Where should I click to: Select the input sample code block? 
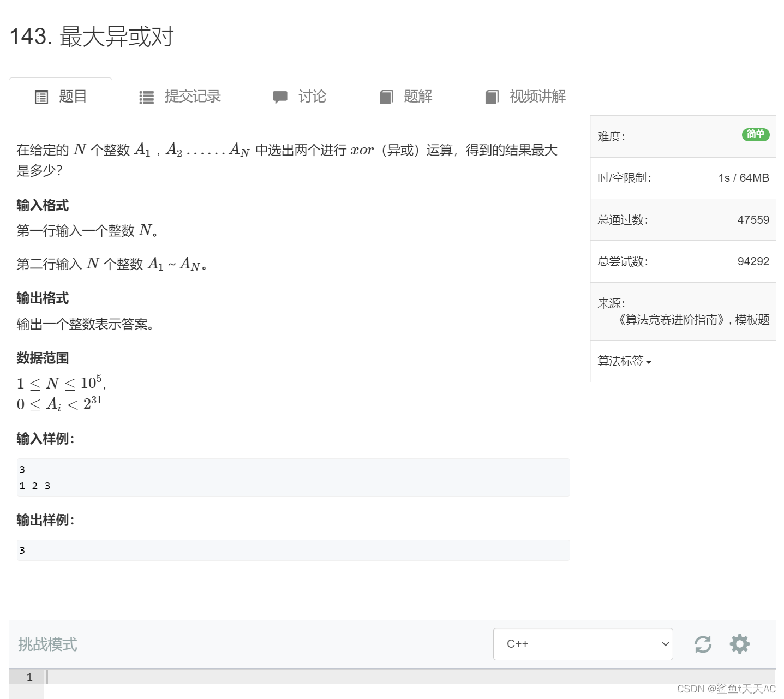293,477
